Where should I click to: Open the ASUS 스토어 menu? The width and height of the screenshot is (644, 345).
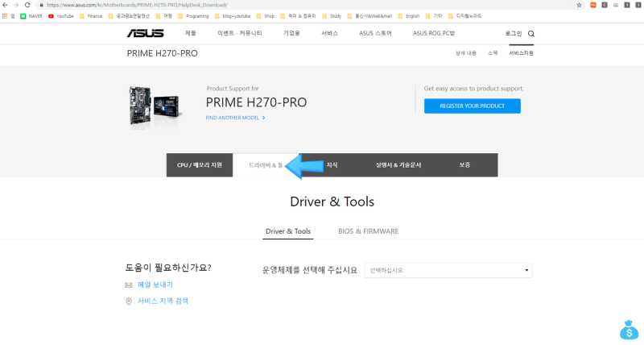(375, 33)
